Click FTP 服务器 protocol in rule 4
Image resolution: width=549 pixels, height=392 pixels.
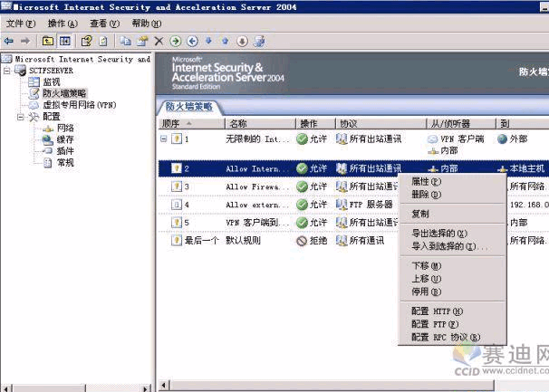(x=371, y=205)
